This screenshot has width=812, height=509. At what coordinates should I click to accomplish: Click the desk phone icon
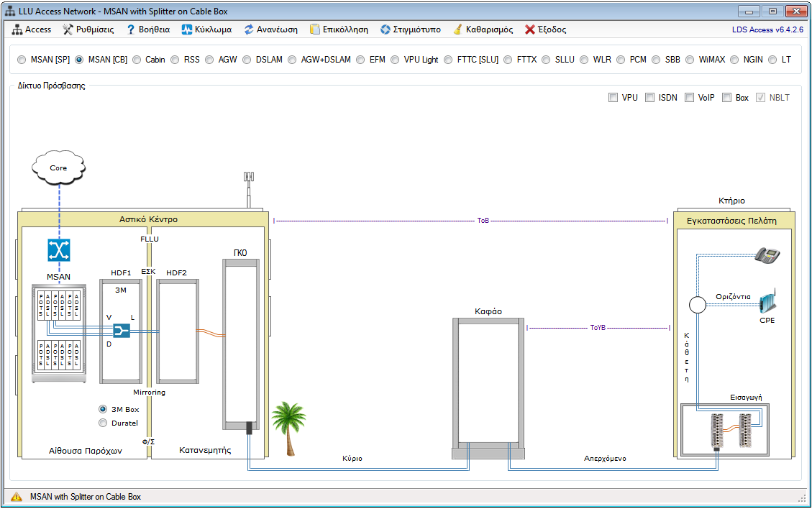coord(767,254)
